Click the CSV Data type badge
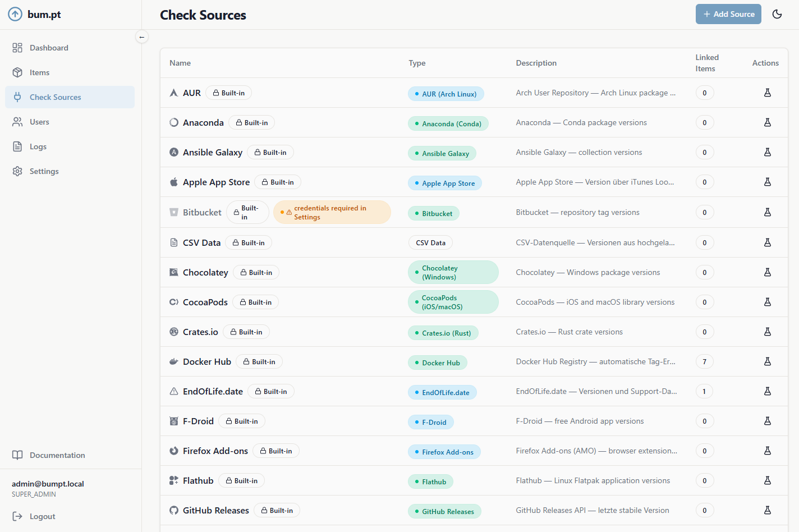 [430, 242]
